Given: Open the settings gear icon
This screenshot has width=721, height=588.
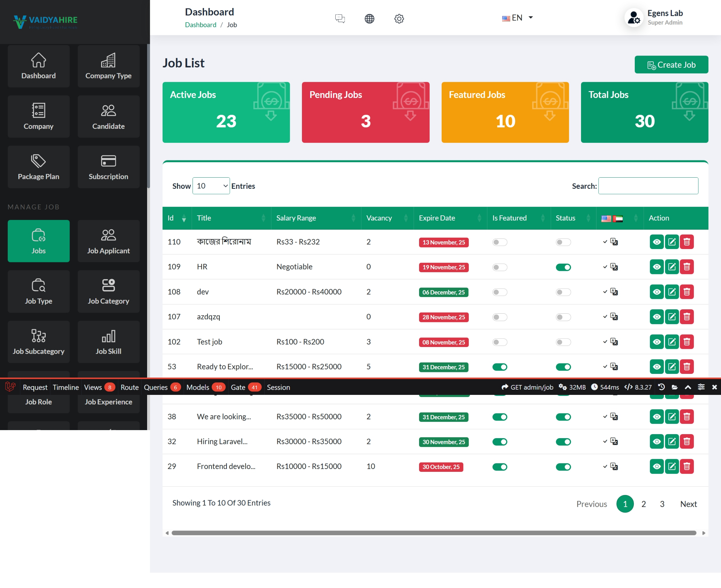Looking at the screenshot, I should (x=399, y=18).
